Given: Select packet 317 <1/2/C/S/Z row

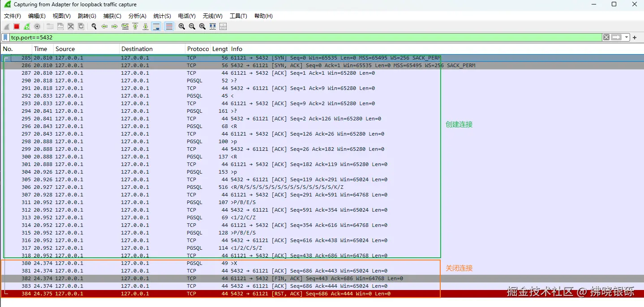Looking at the screenshot, I should [322, 248].
